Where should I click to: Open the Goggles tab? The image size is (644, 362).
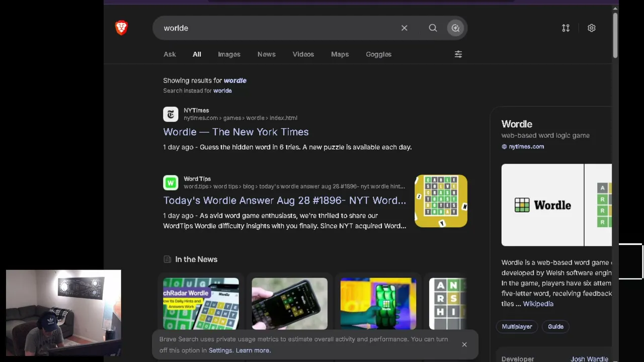point(378,54)
